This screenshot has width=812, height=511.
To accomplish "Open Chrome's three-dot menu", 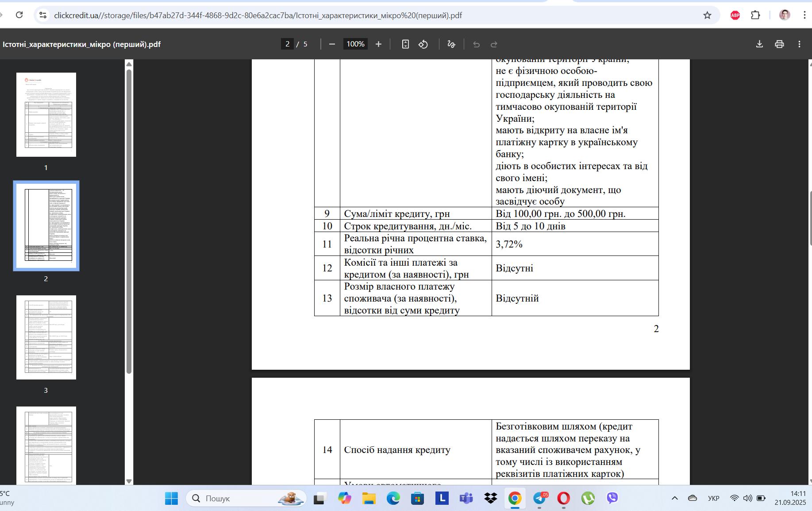I will [x=804, y=15].
